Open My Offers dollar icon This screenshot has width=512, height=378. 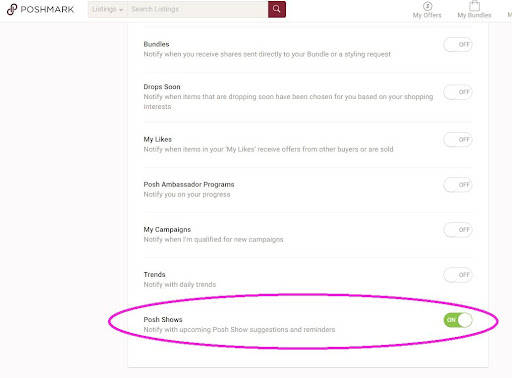click(x=427, y=6)
